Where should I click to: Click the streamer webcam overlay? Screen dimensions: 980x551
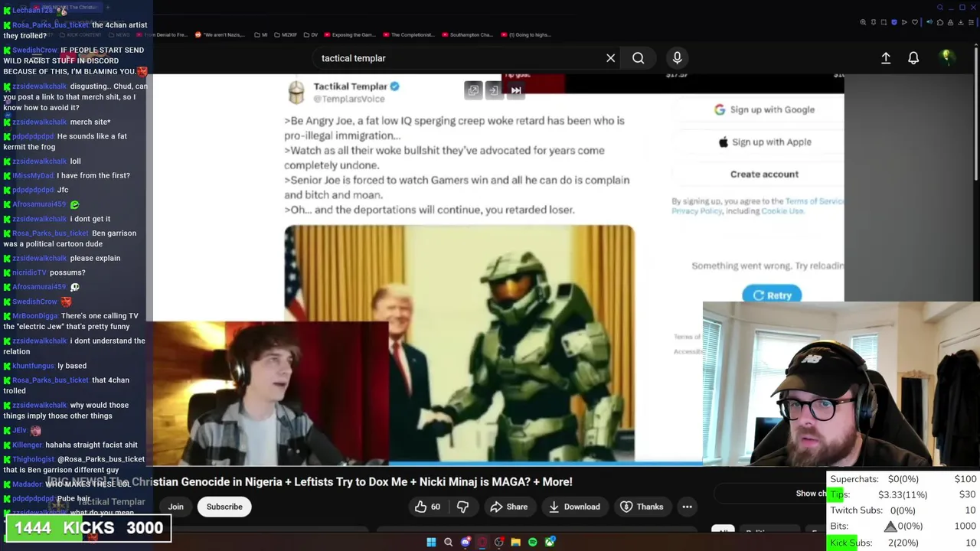point(841,384)
